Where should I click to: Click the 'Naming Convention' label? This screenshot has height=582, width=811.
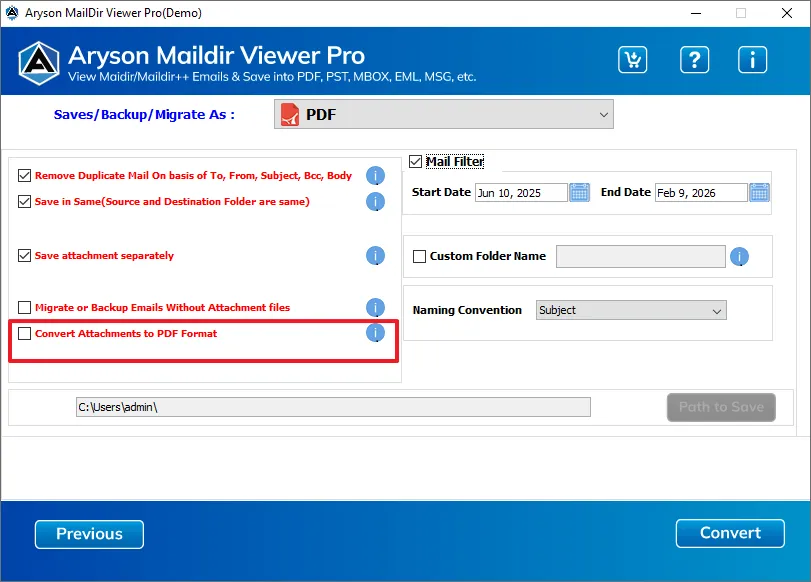[x=467, y=310]
